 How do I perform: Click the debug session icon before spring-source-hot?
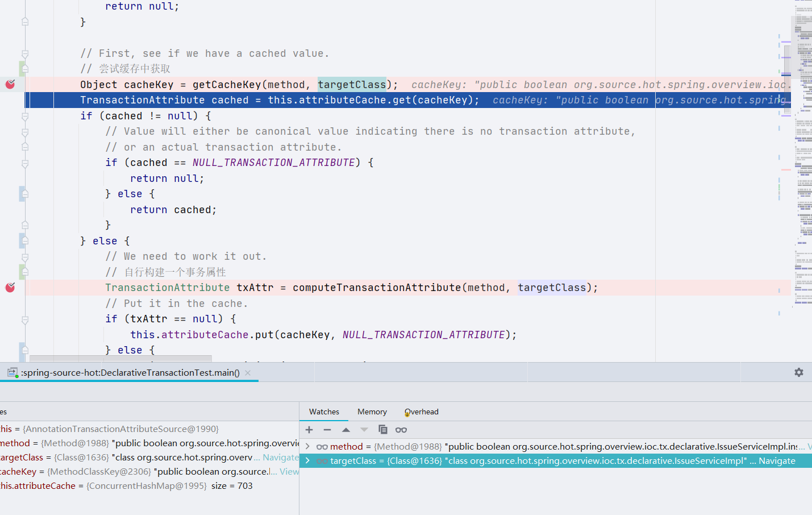[x=13, y=373]
